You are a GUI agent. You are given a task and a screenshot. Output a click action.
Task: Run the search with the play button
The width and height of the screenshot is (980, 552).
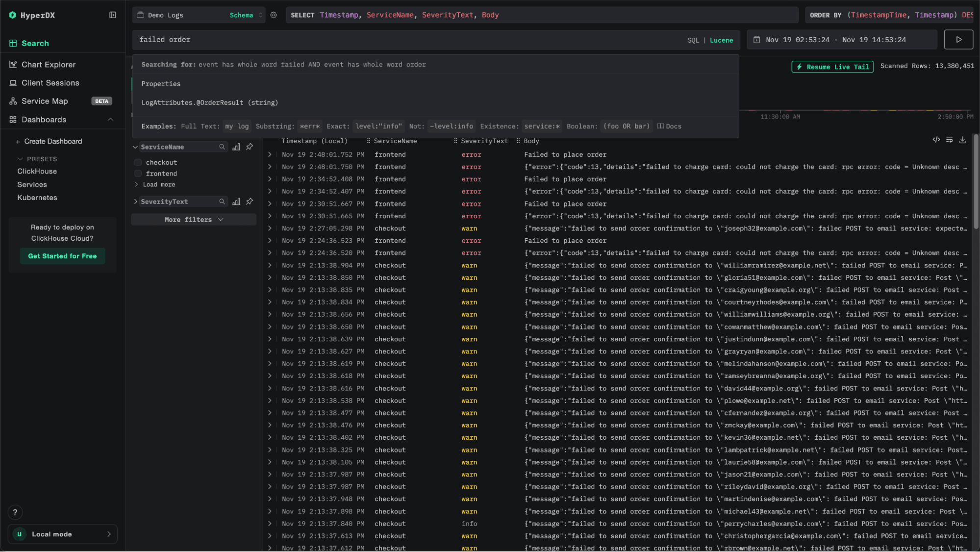958,40
